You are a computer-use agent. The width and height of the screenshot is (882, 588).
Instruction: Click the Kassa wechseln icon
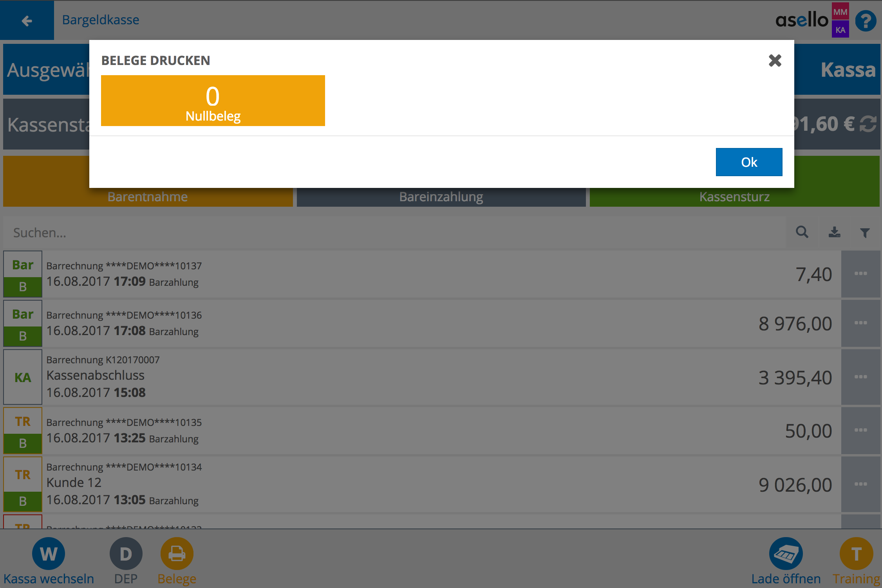48,554
